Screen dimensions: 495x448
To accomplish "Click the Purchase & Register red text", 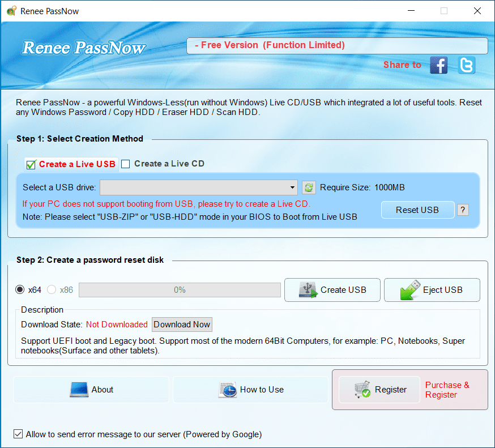I will point(447,390).
